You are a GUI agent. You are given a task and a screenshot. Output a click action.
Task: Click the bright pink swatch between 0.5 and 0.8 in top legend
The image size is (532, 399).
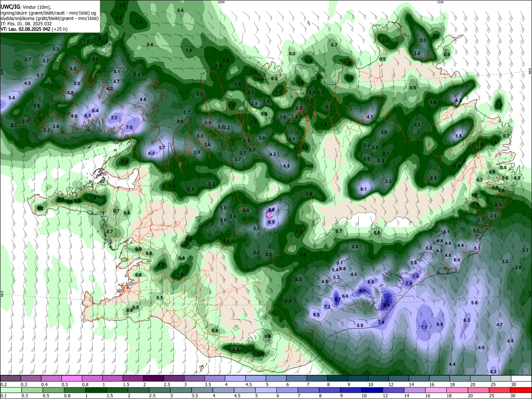[x=71, y=379]
